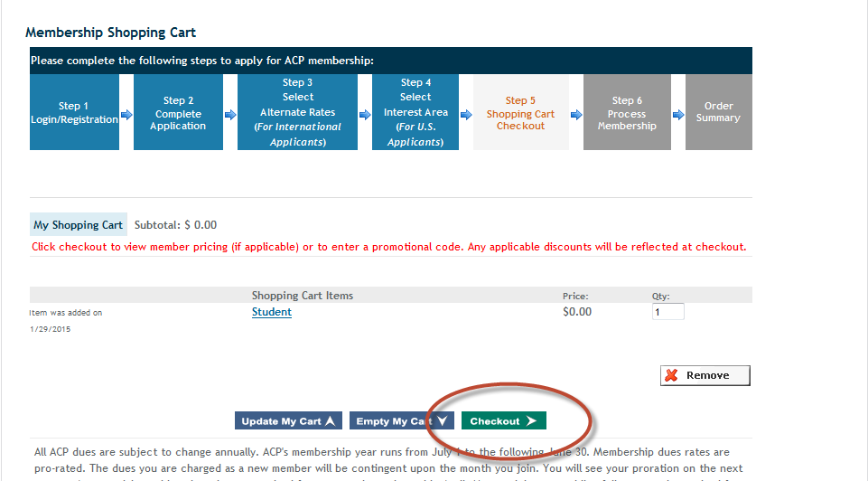This screenshot has width=868, height=481.
Task: Click the Empty My Cart button
Action: 401,421
